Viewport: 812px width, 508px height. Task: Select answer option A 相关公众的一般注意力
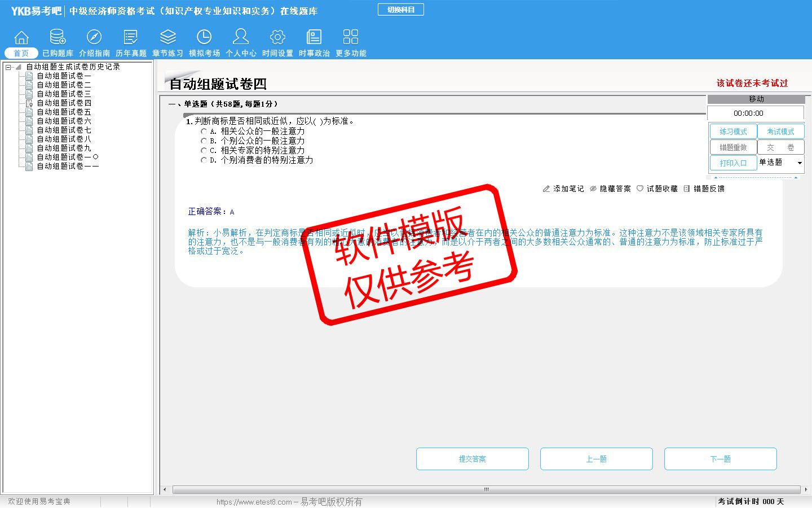click(204, 132)
